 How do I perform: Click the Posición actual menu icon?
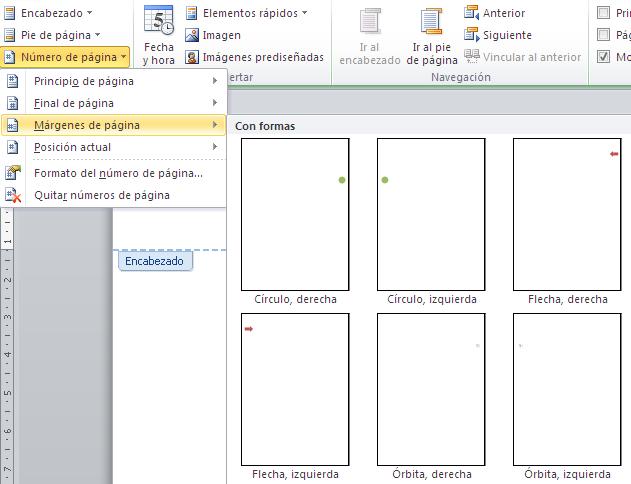click(x=12, y=147)
